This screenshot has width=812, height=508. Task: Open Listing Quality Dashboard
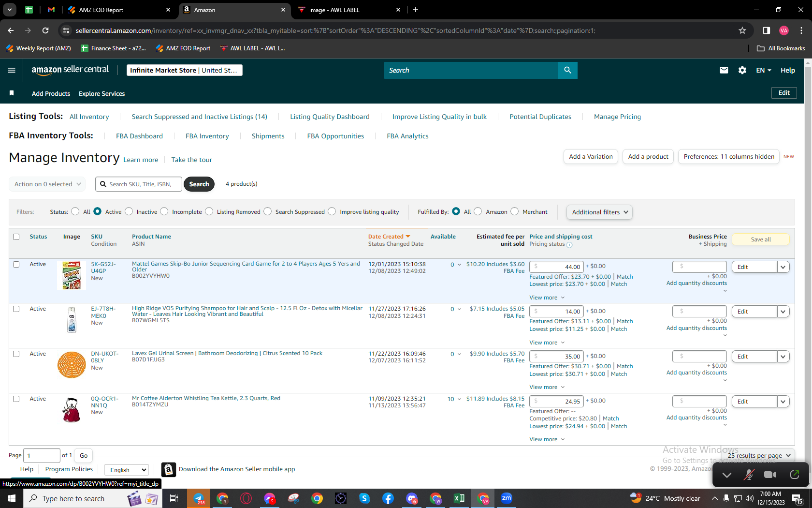pyautogui.click(x=330, y=117)
